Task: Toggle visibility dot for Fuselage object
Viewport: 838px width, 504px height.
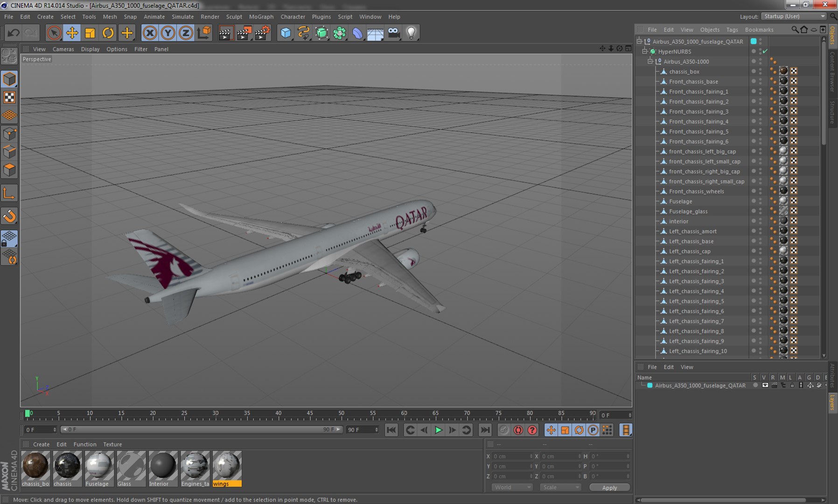Action: 760,201
